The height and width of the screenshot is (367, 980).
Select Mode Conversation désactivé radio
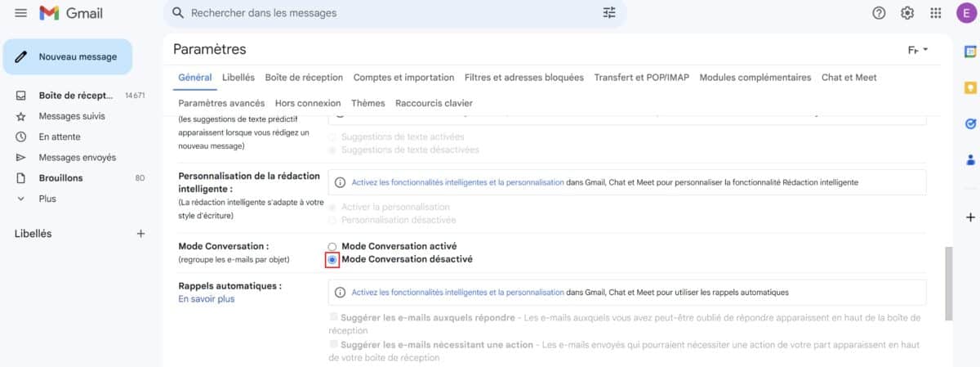click(x=332, y=259)
